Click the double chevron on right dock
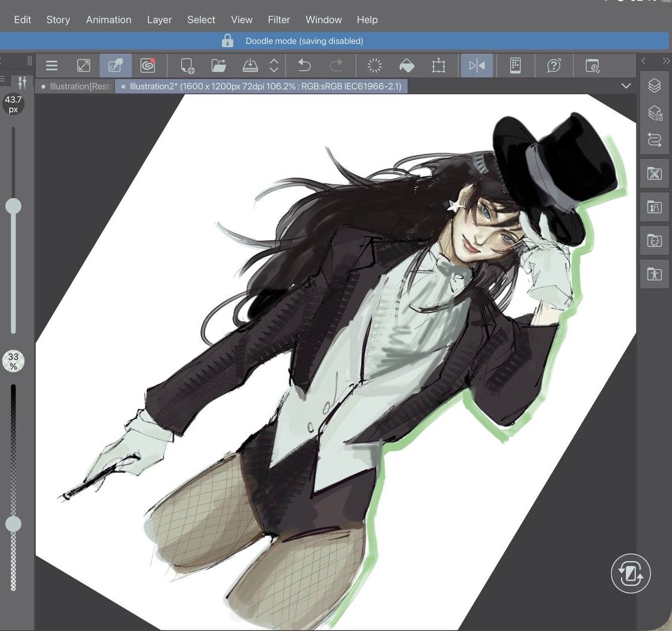 point(666,61)
